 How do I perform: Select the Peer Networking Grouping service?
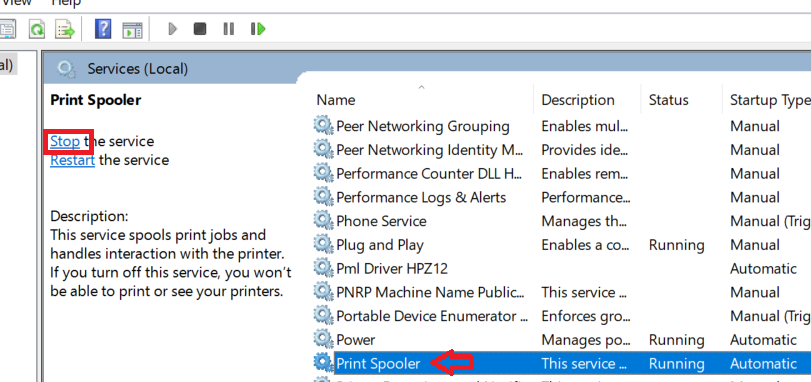tap(423, 126)
